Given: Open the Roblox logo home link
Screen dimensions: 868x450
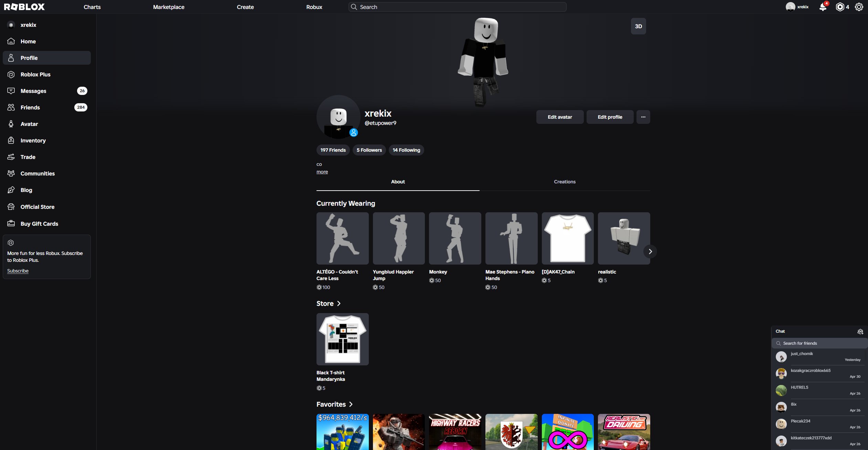Looking at the screenshot, I should coord(24,7).
